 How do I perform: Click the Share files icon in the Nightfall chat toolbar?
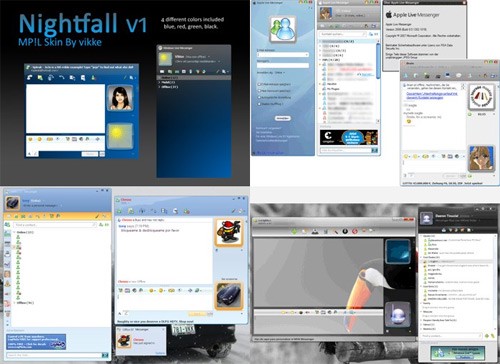[x=40, y=77]
